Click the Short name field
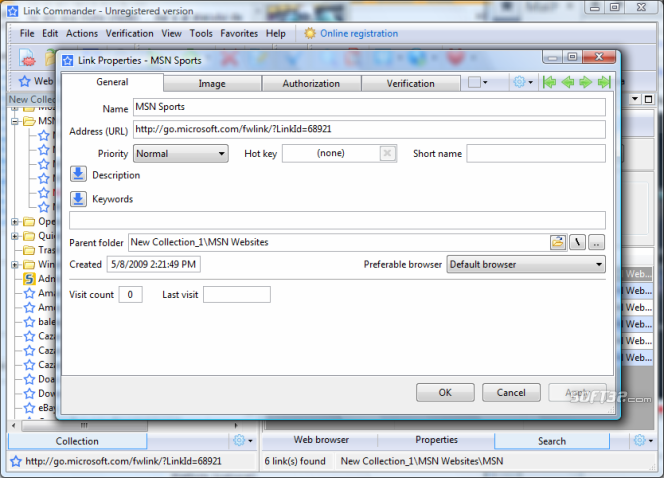Image resolution: width=664 pixels, height=478 pixels. coord(536,153)
